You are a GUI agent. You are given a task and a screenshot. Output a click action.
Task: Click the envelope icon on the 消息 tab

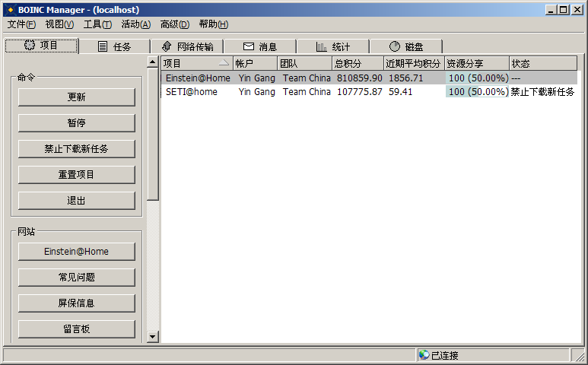pyautogui.click(x=249, y=46)
